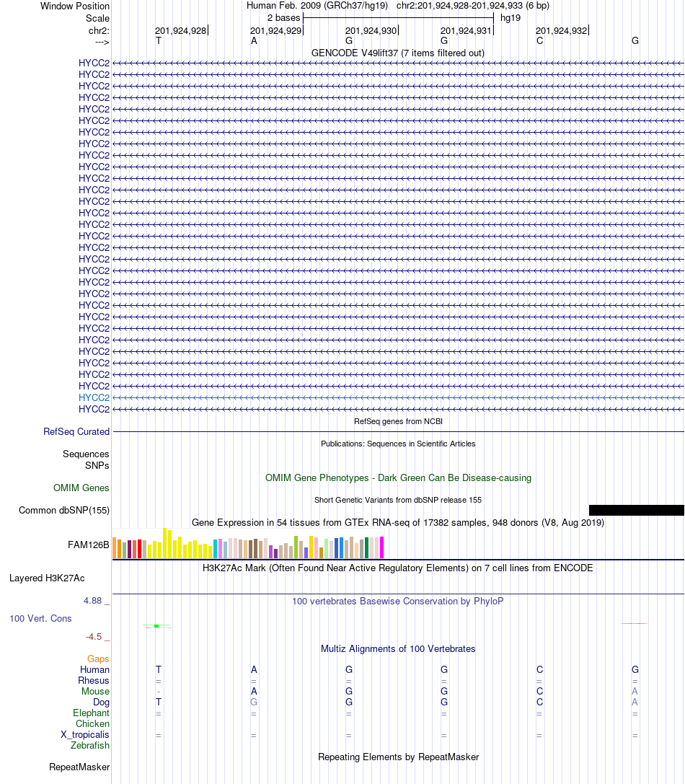Click base C in the Mouse alignment row

pyautogui.click(x=539, y=691)
